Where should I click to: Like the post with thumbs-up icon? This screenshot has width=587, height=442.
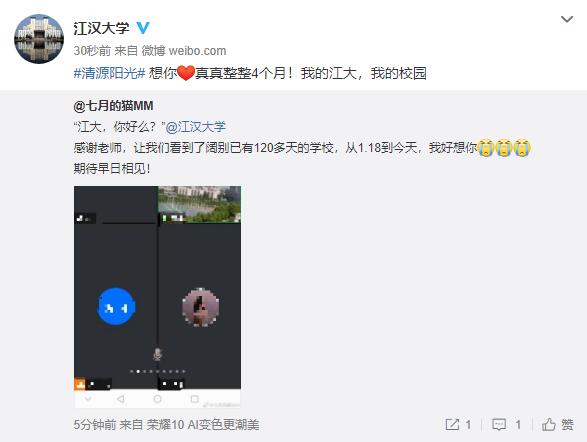click(549, 424)
